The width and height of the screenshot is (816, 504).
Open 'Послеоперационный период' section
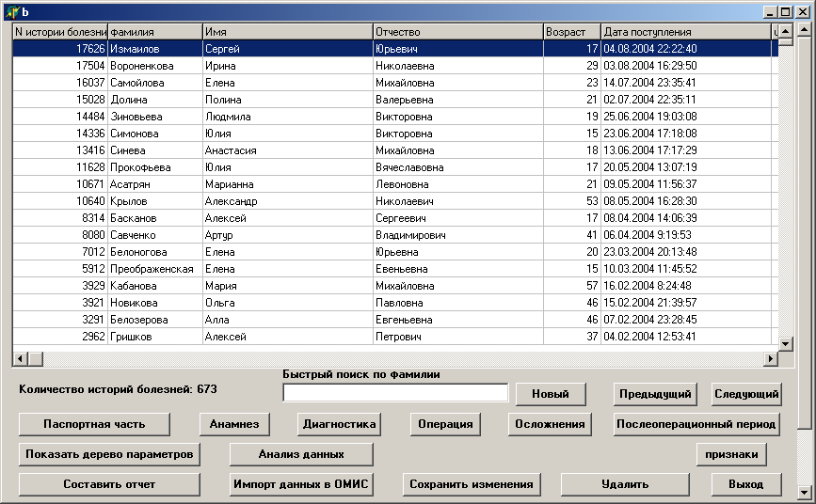coord(696,424)
